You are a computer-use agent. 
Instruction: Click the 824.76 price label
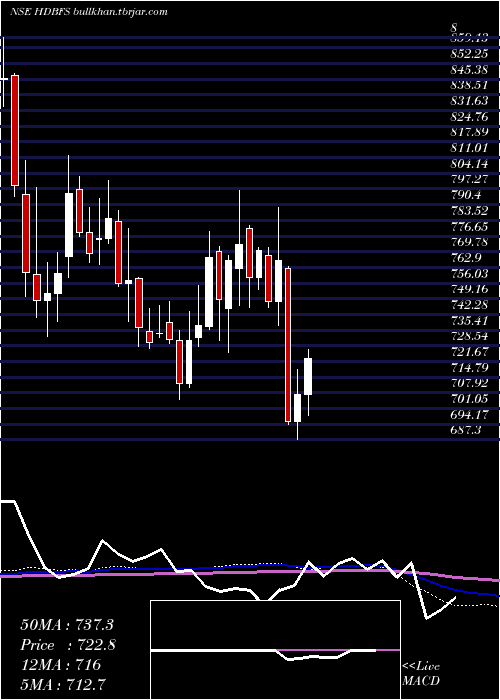point(469,116)
